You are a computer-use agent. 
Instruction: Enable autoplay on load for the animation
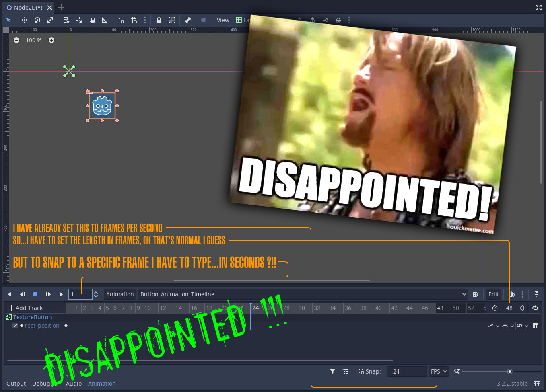[475, 294]
